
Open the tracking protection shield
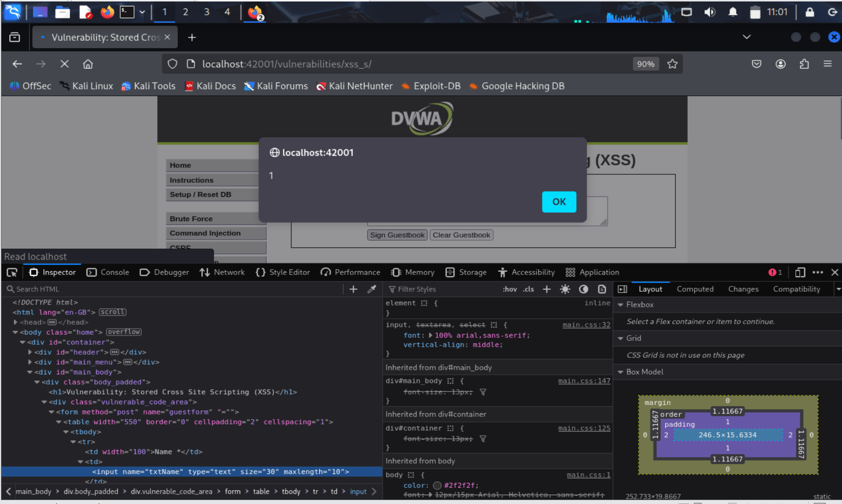coord(172,64)
